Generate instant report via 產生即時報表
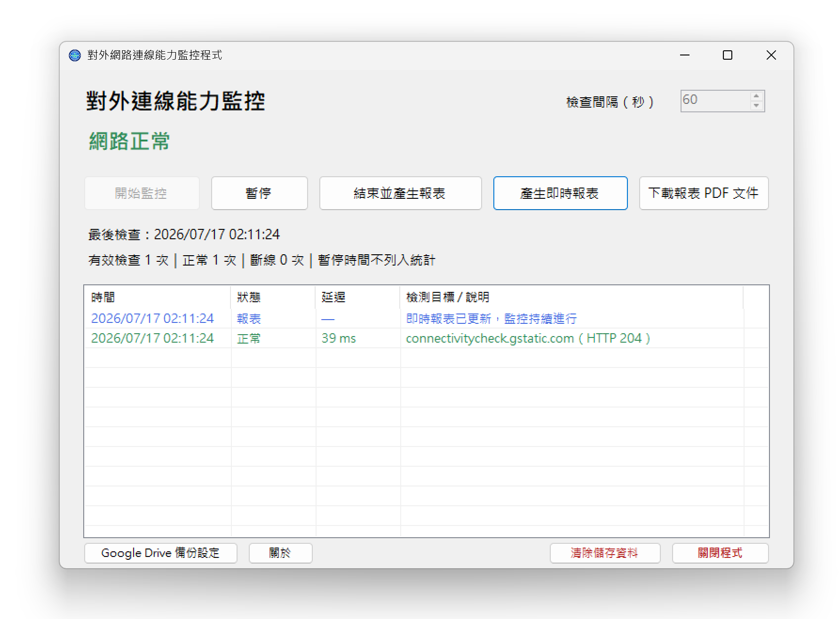840x619 pixels. 560,193
